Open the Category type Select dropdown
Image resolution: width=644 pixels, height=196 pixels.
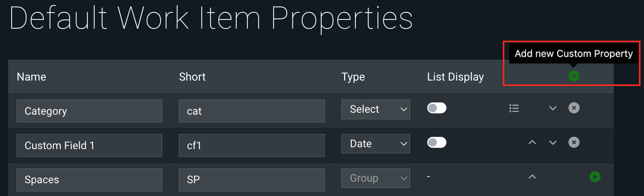click(376, 110)
